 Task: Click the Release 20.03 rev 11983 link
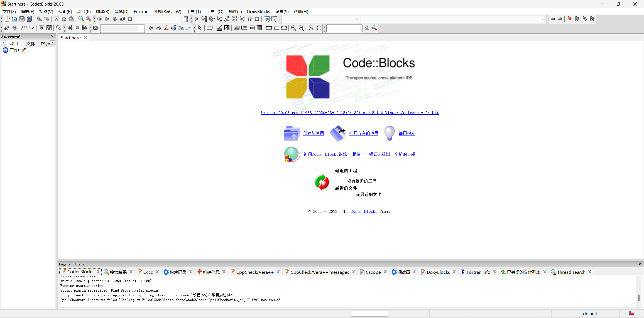[349, 113]
